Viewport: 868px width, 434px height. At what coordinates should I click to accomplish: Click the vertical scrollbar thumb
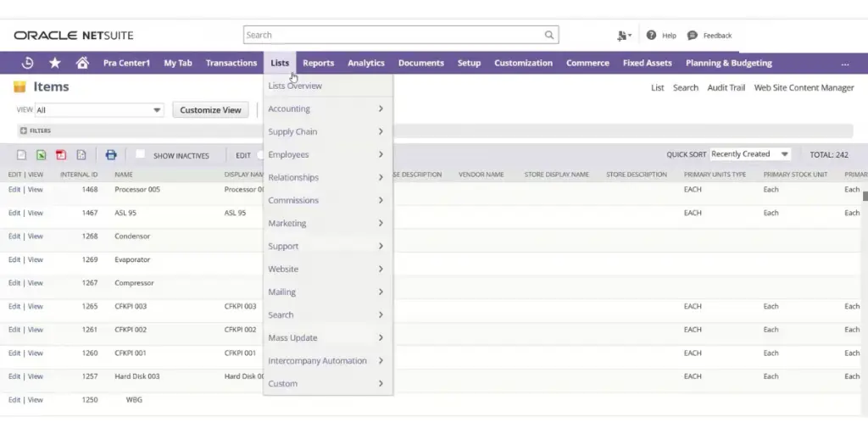(865, 196)
